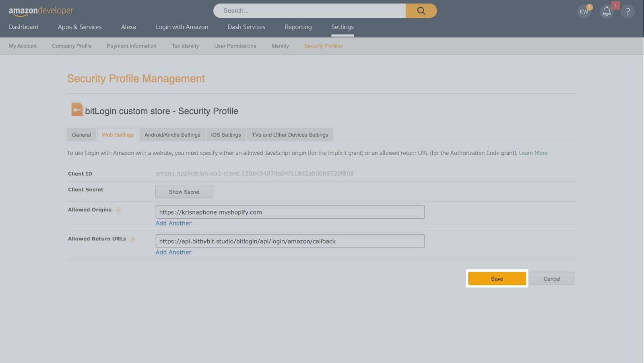Screen dimensions: 644x363
Task: Click the Allowed Origins help icon
Action: tap(118, 210)
